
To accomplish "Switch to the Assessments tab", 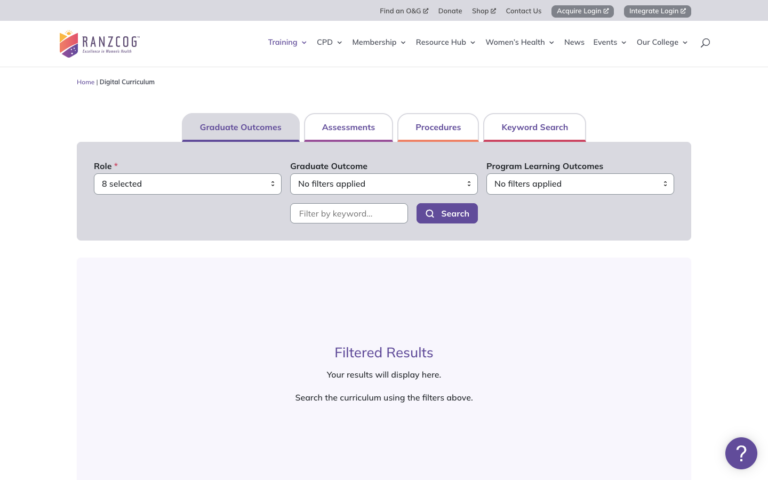I will (x=348, y=128).
